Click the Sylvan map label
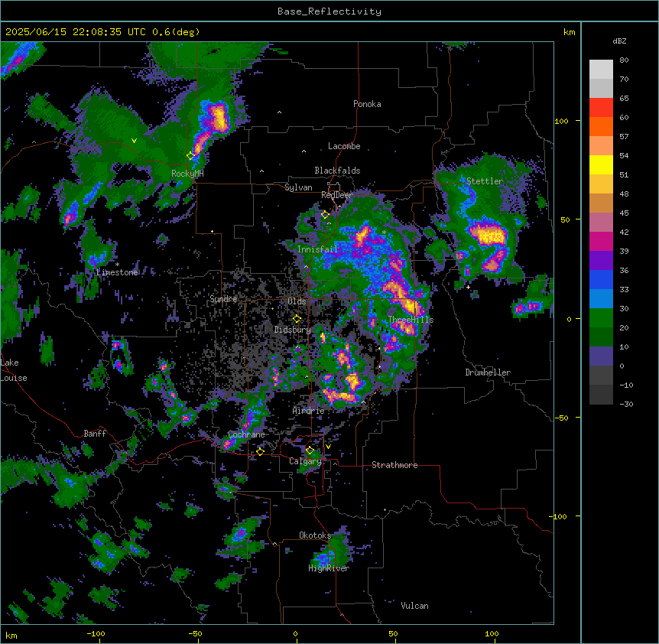Image resolution: width=659 pixels, height=644 pixels. tap(298, 187)
